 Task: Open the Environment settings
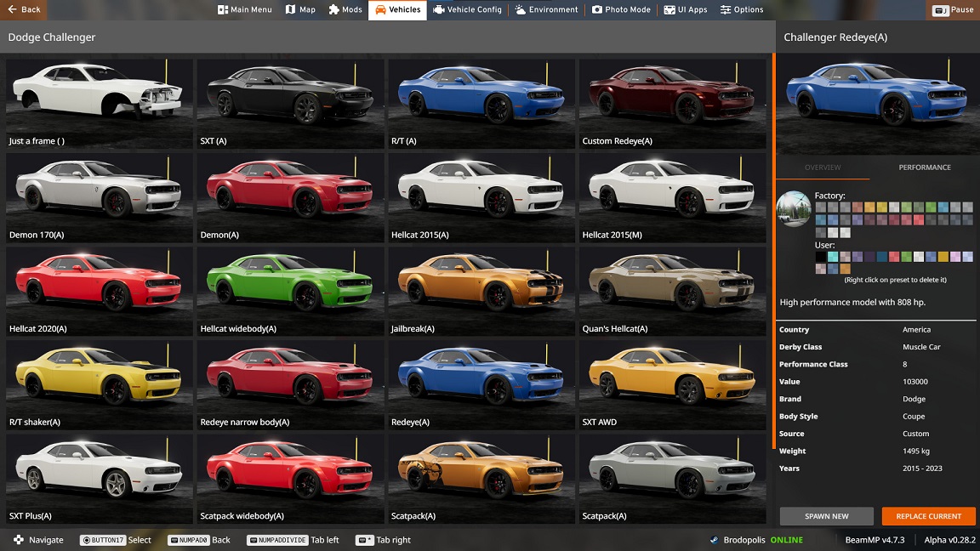(520, 10)
